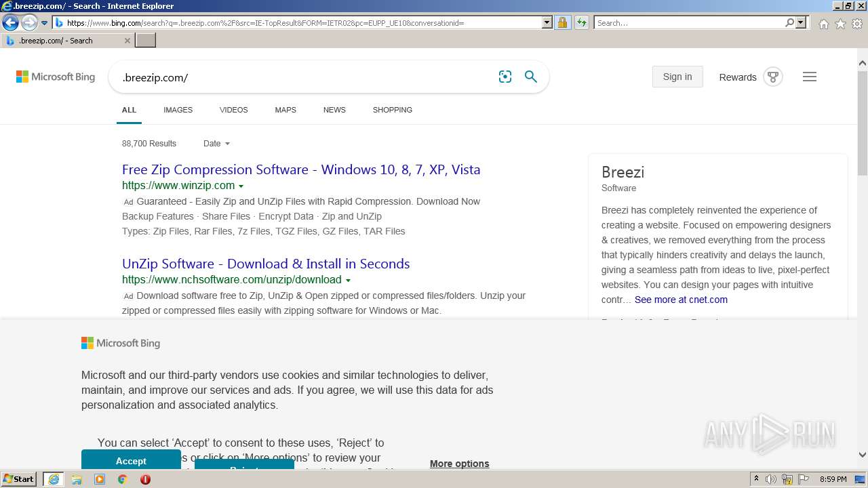
Task: Open the Rewards link
Action: [738, 77]
